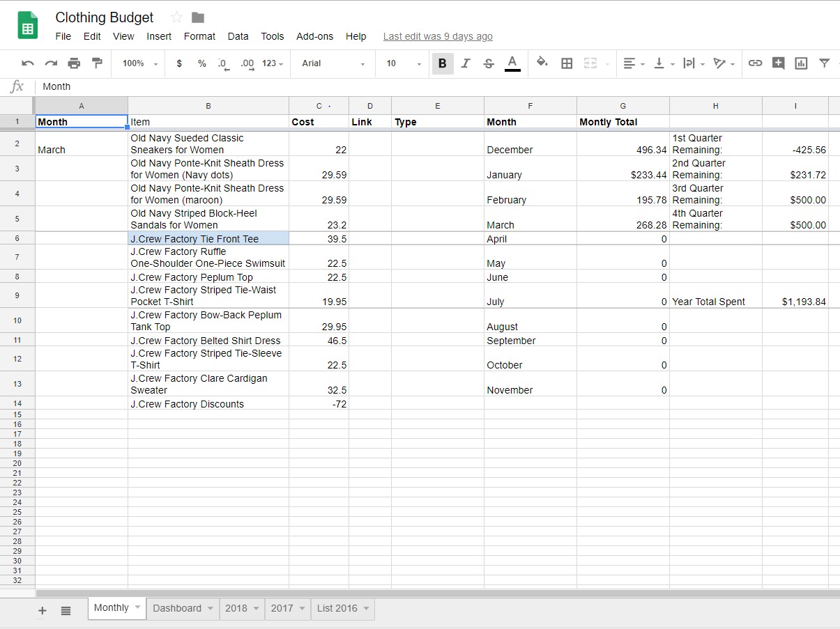The height and width of the screenshot is (629, 840).
Task: Click the Move to folder icon
Action: (x=198, y=17)
